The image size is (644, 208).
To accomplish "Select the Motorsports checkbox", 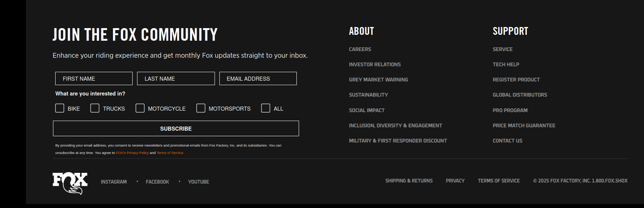I will click(x=201, y=108).
